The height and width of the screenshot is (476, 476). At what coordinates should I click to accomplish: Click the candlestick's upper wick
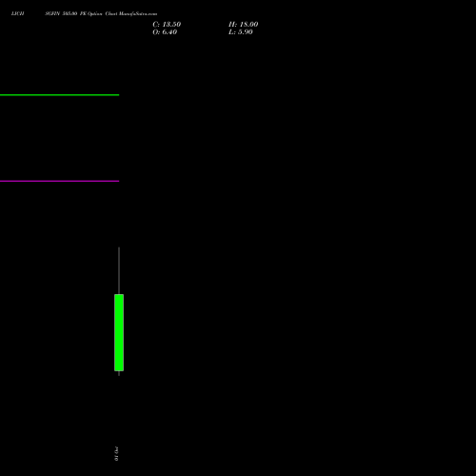(119, 270)
